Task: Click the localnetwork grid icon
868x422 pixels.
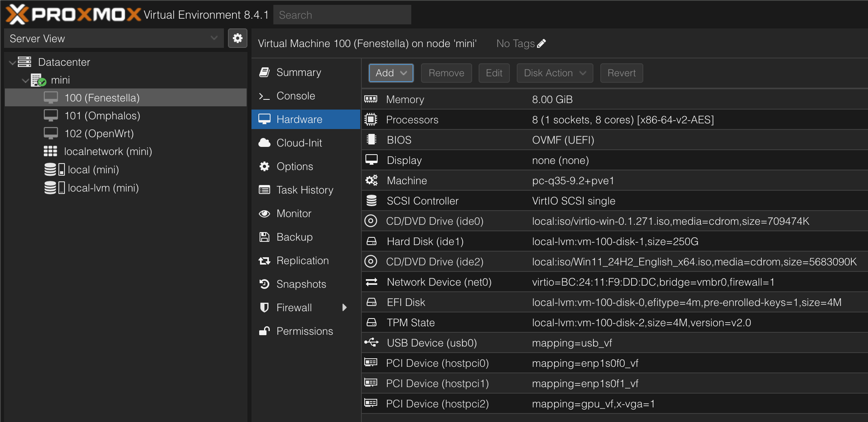Action: (50, 151)
